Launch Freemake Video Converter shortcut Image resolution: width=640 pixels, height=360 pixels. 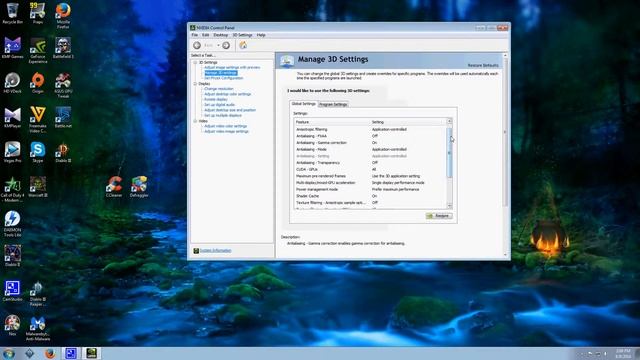38,120
